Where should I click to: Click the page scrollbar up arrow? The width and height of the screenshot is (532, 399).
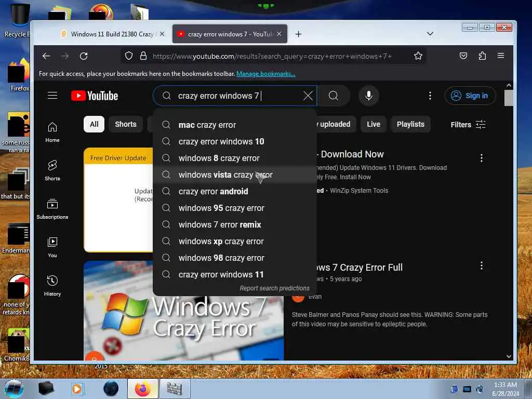tap(509, 85)
